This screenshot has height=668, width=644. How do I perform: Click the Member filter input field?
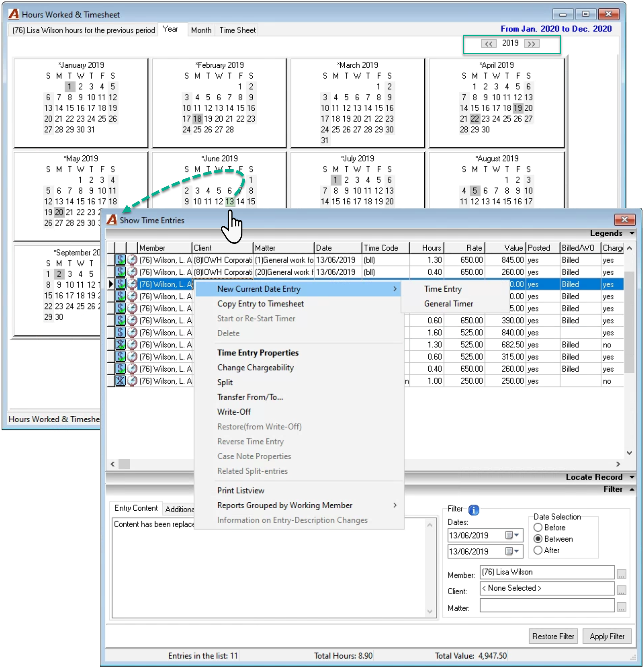pyautogui.click(x=547, y=572)
